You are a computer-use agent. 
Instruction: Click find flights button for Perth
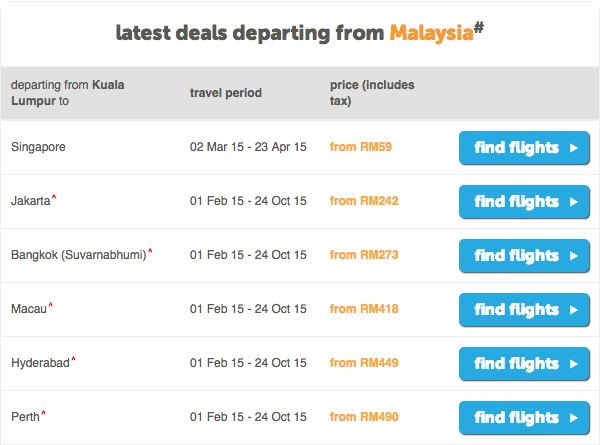point(524,417)
